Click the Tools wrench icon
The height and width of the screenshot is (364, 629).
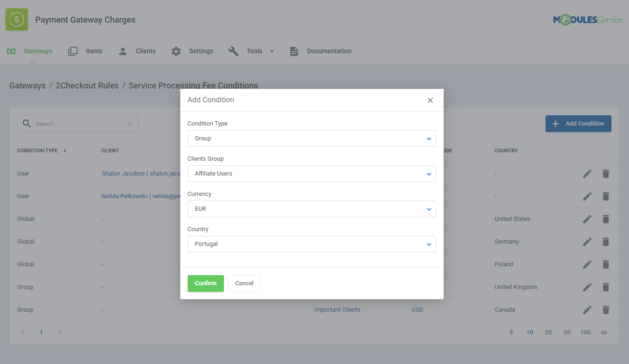pos(233,51)
